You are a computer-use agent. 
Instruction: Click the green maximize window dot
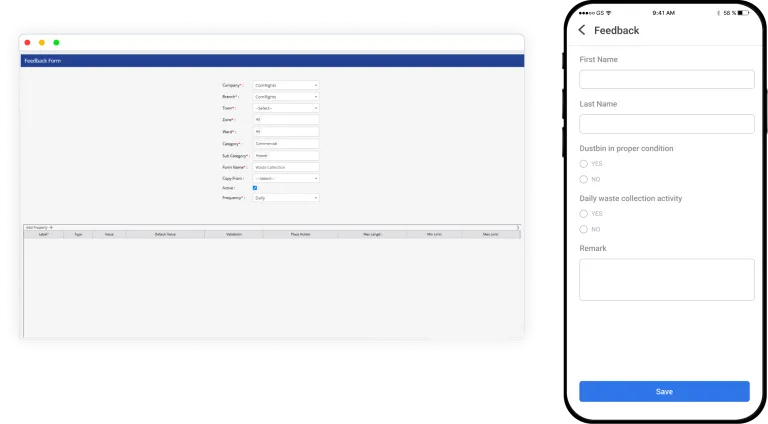pos(56,43)
